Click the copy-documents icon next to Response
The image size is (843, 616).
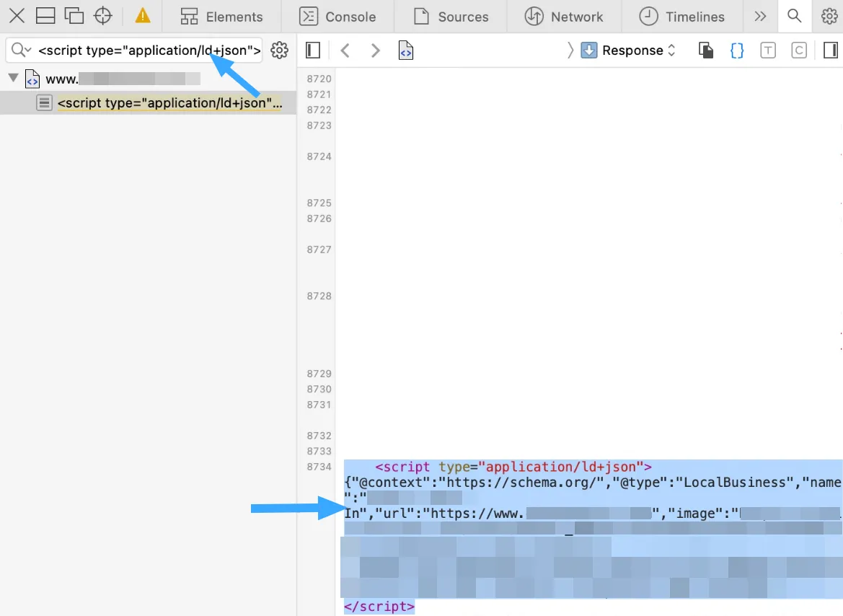point(705,50)
